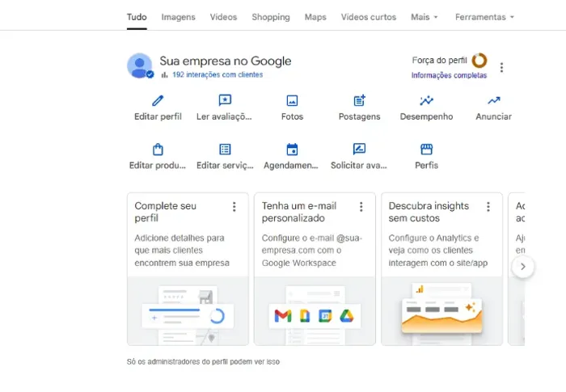Image resolution: width=566 pixels, height=392 pixels.
Task: Click the Editar perfil pencil icon
Action: point(158,100)
